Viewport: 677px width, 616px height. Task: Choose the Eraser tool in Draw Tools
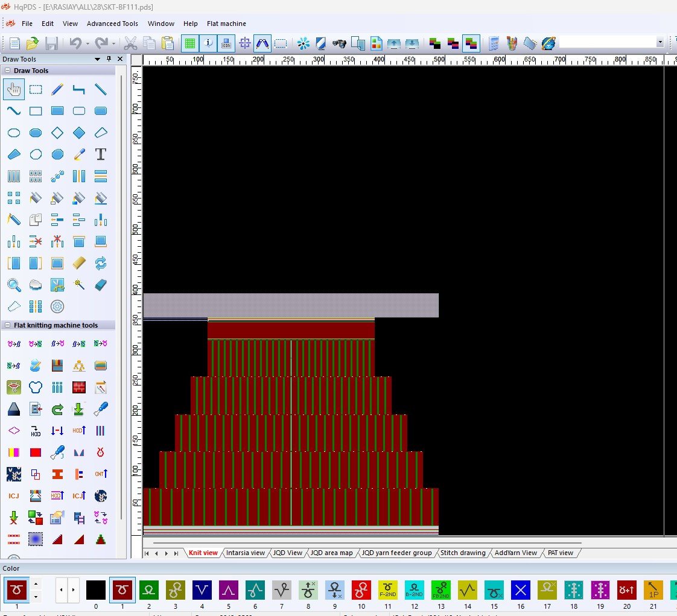(101, 285)
